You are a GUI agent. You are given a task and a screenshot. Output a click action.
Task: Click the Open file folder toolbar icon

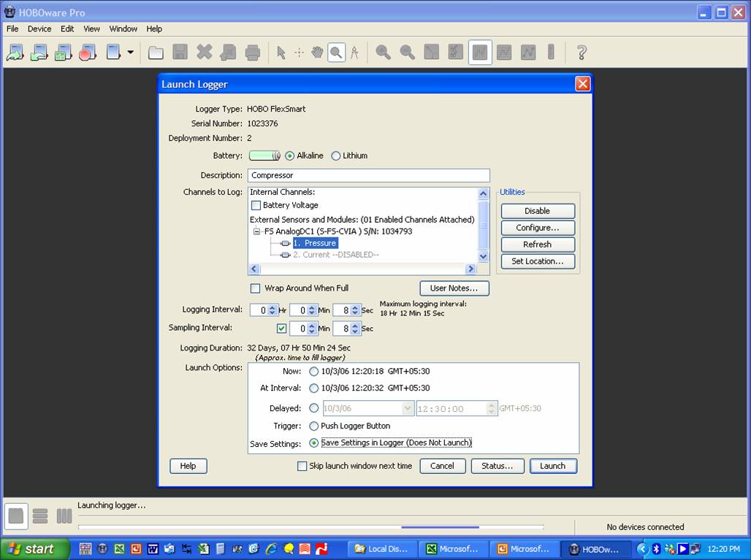pyautogui.click(x=156, y=53)
